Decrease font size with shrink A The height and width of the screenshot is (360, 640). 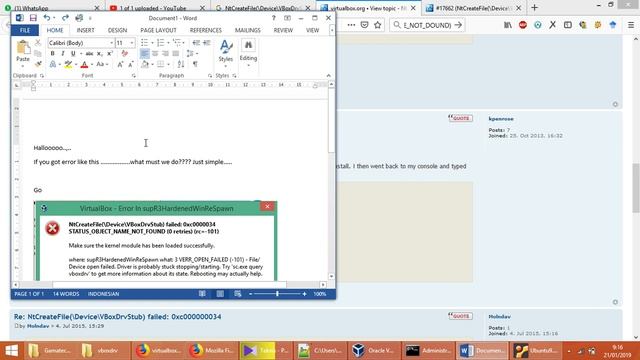coord(131,64)
